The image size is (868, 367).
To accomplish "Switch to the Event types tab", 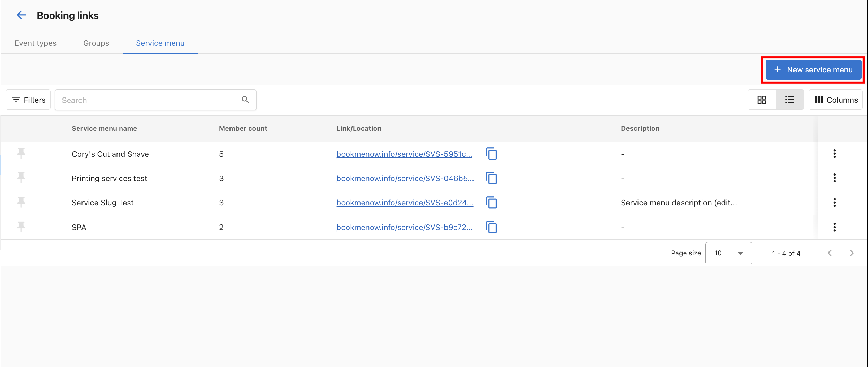I will pyautogui.click(x=35, y=43).
